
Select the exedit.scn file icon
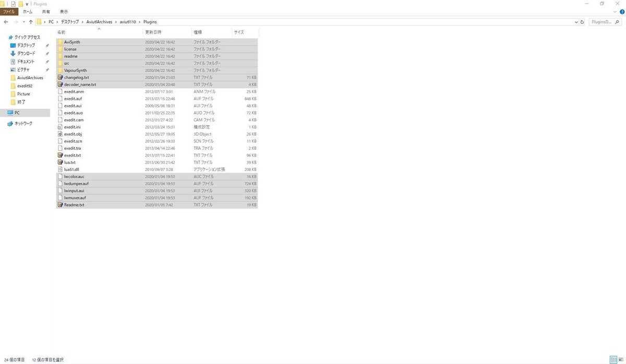[x=60, y=141]
